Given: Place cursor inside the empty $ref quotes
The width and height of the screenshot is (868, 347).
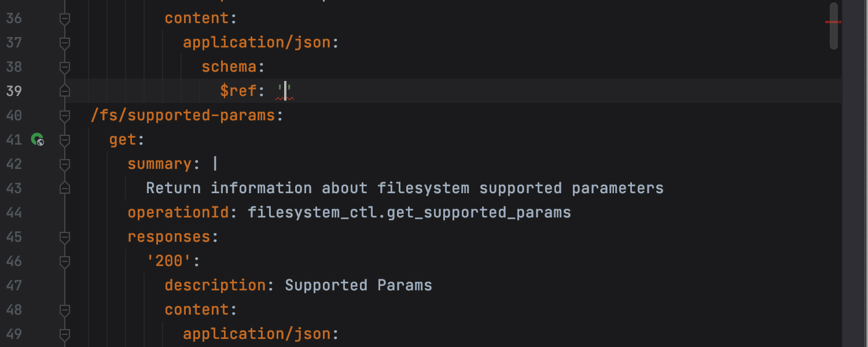Looking at the screenshot, I should pyautogui.click(x=285, y=91).
